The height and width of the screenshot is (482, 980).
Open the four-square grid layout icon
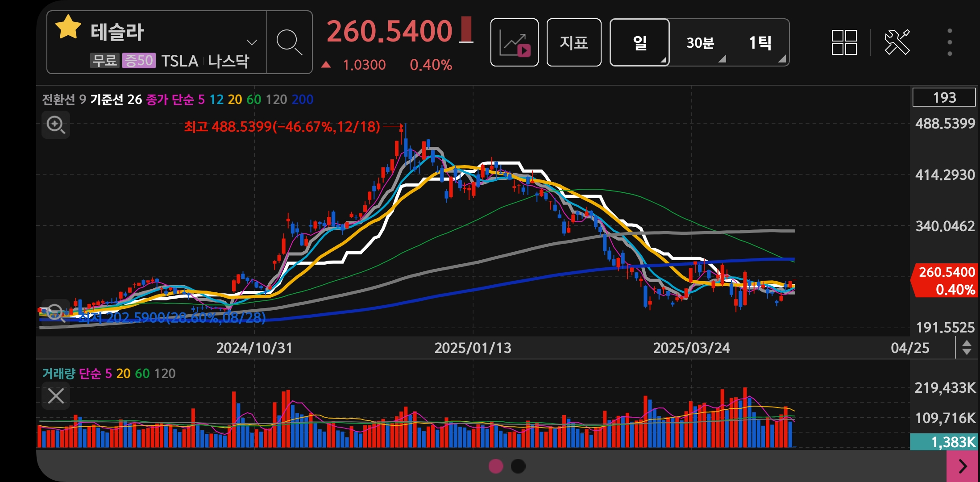coord(844,42)
